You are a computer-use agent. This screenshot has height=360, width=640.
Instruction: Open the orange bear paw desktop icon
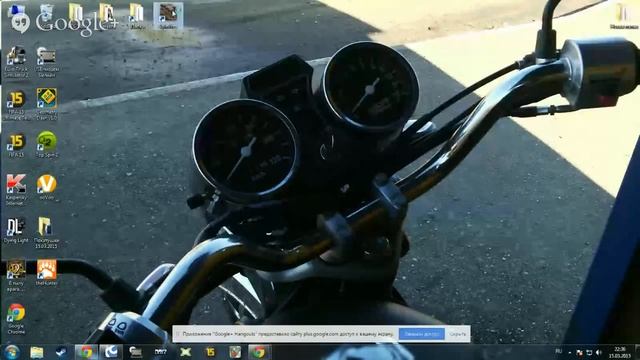click(47, 272)
